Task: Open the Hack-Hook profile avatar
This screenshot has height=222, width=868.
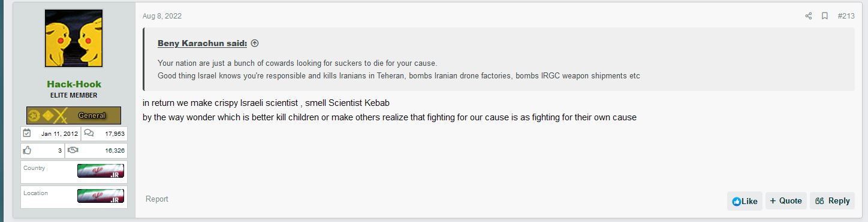Action: (x=74, y=38)
